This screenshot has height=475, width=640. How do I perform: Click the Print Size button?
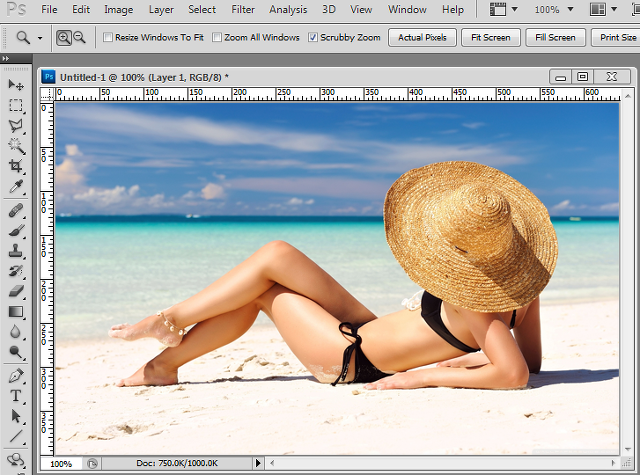click(616, 38)
